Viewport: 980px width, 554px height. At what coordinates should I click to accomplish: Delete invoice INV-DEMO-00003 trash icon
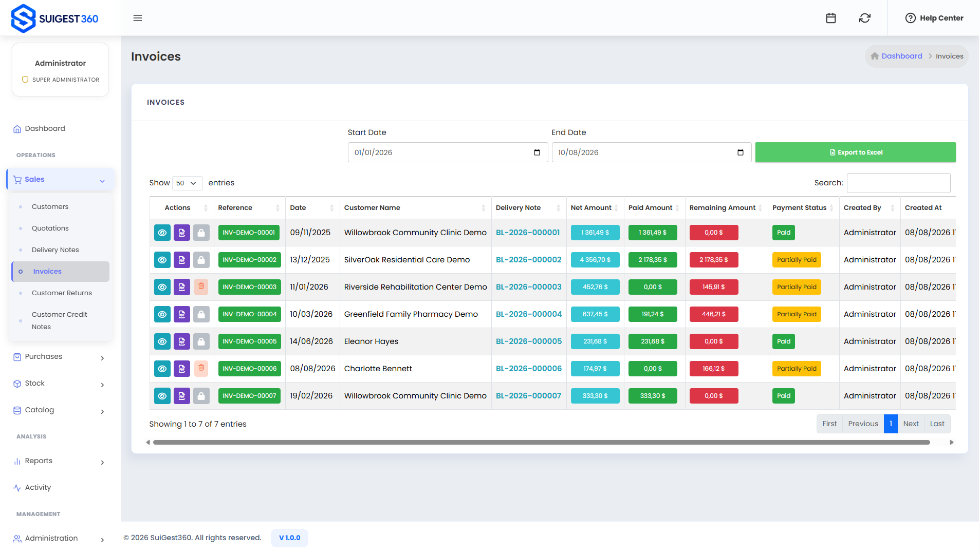tap(201, 286)
